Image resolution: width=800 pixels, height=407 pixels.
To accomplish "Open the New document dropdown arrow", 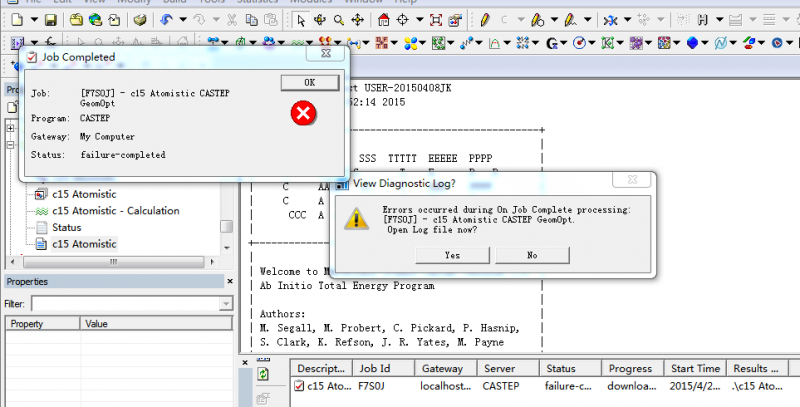I will 34,20.
